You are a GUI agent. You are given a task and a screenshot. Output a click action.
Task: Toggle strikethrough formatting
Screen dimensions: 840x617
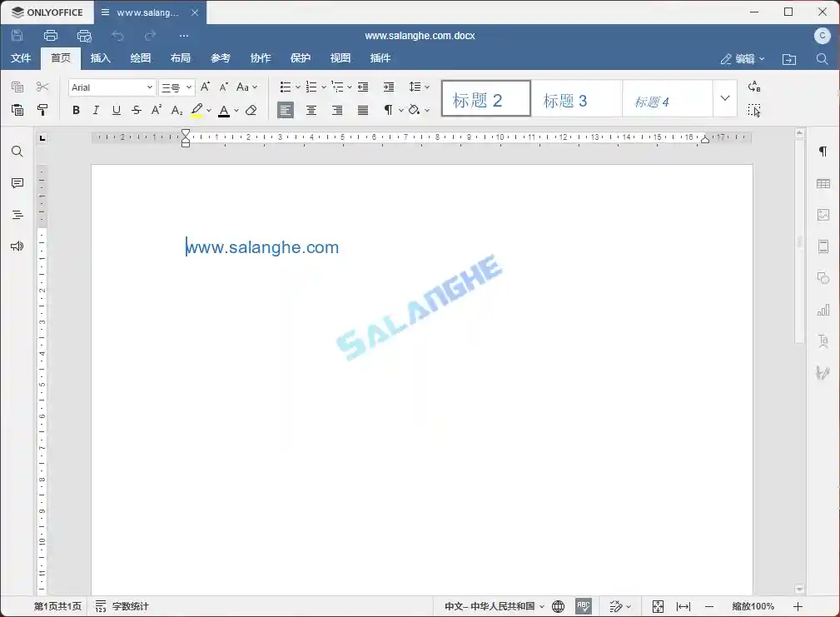(136, 109)
